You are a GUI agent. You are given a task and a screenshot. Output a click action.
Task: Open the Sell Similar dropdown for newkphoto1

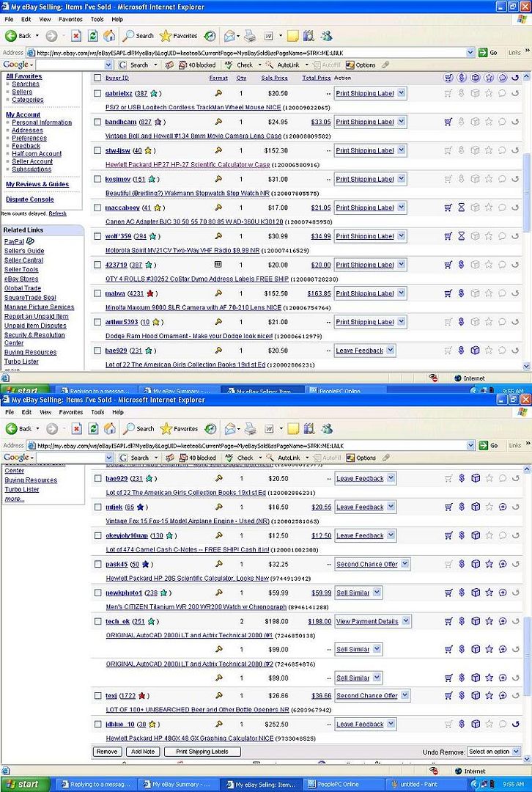pos(377,593)
